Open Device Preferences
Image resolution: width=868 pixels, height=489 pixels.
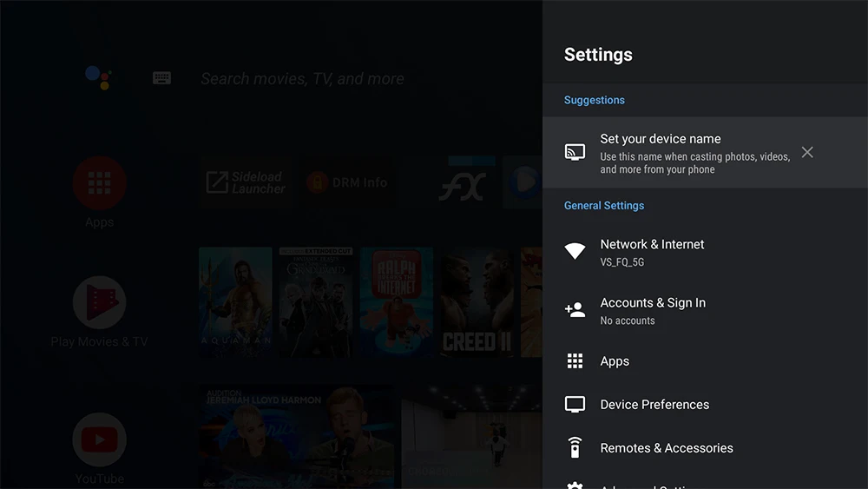tap(705, 404)
